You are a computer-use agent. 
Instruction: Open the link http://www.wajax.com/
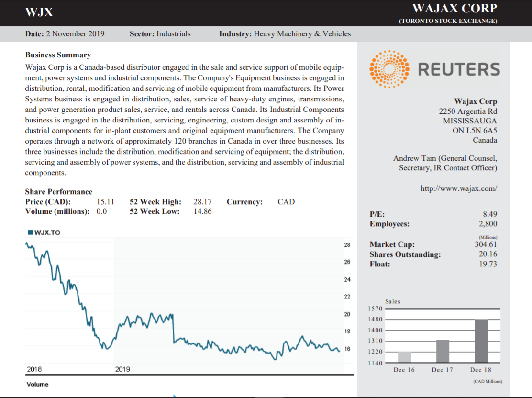458,188
